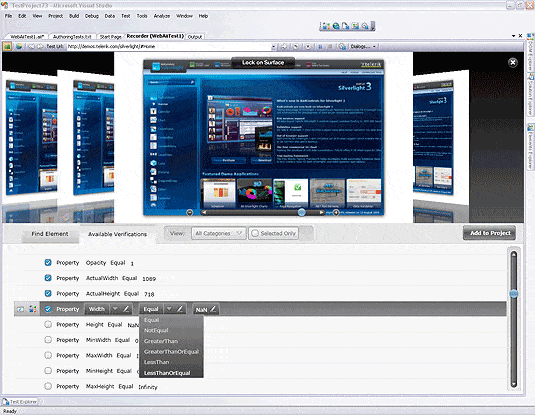The height and width of the screenshot is (415, 535).
Task: Click the browser globe icon beside recorder icon
Action: [x=19, y=46]
